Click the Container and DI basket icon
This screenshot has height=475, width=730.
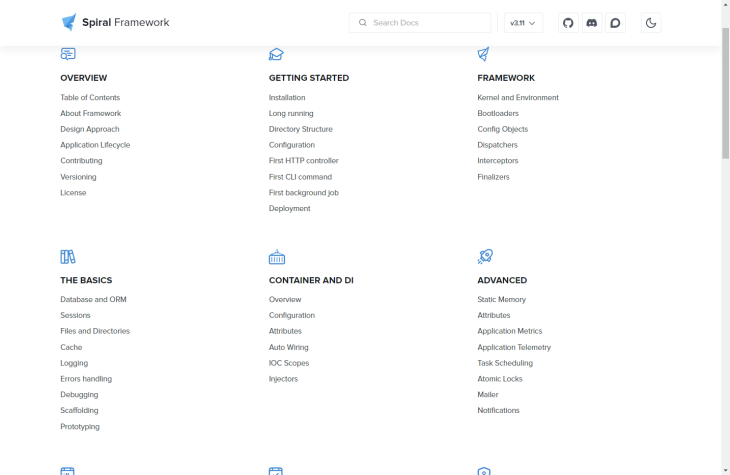point(276,257)
